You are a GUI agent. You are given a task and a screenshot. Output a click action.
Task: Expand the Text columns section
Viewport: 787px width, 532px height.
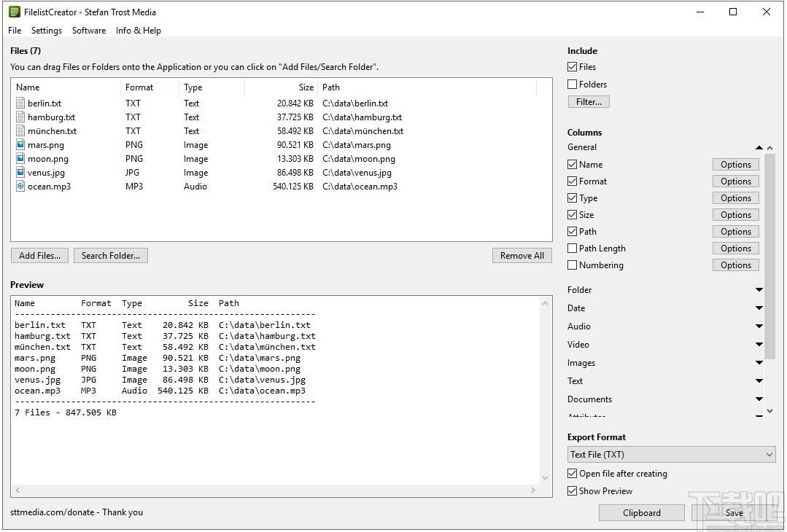tap(759, 381)
